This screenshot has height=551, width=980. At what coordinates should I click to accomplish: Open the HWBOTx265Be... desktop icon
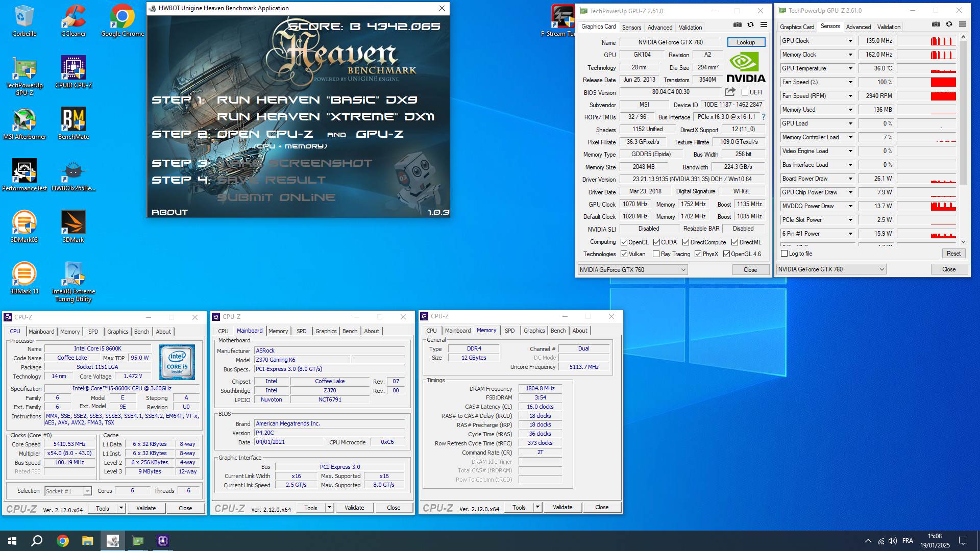(x=73, y=176)
